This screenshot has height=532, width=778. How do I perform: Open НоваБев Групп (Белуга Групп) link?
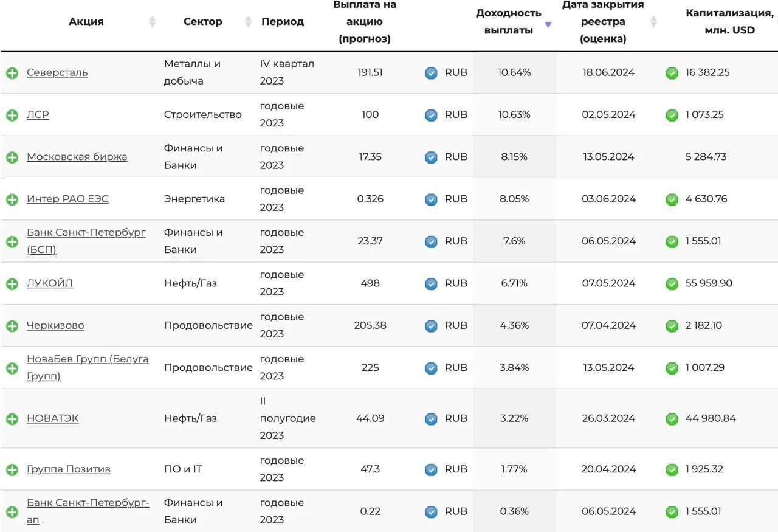click(88, 368)
